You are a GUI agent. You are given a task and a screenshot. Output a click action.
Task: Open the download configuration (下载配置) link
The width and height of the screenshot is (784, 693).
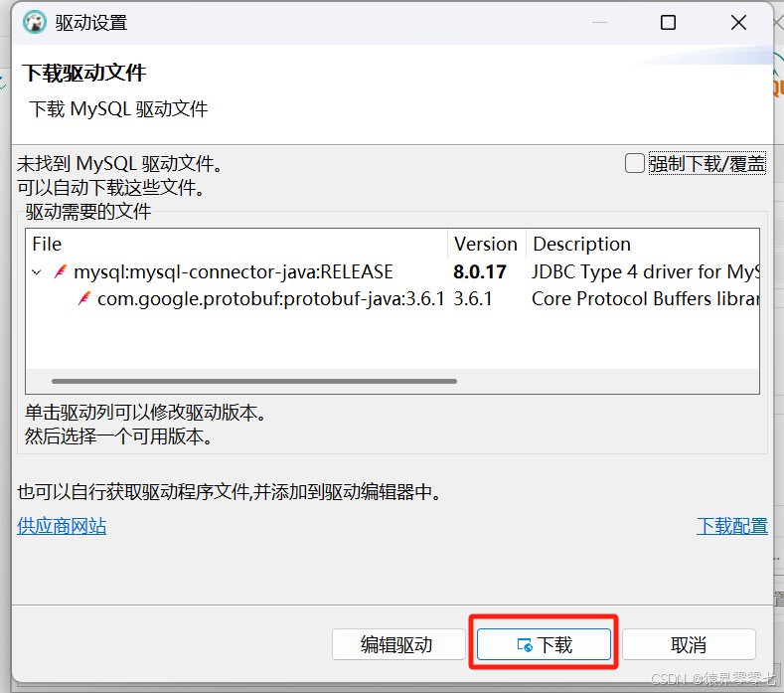coord(732,526)
